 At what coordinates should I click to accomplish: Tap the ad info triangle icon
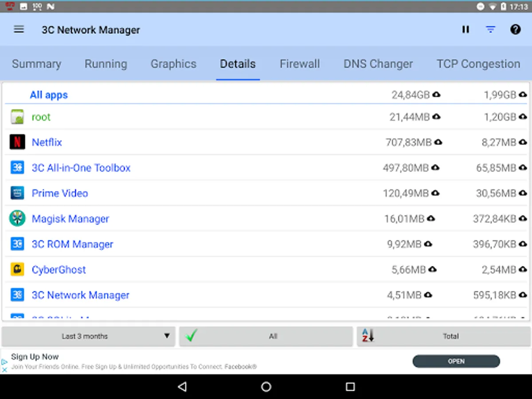click(x=4, y=362)
